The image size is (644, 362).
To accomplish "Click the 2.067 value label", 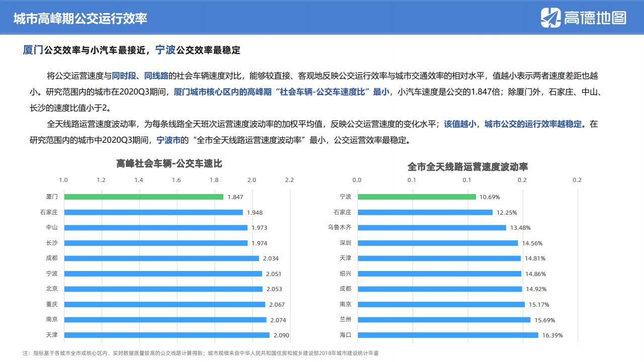I will 277,305.
